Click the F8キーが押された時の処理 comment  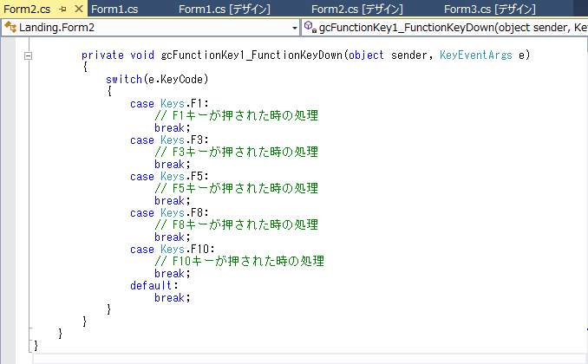tap(236, 224)
